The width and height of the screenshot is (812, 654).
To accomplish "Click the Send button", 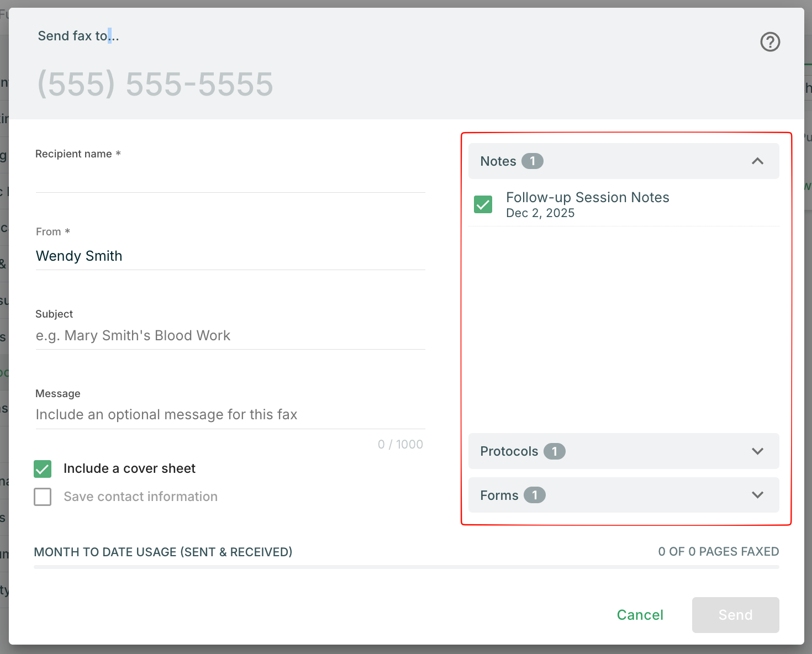I will tap(735, 615).
